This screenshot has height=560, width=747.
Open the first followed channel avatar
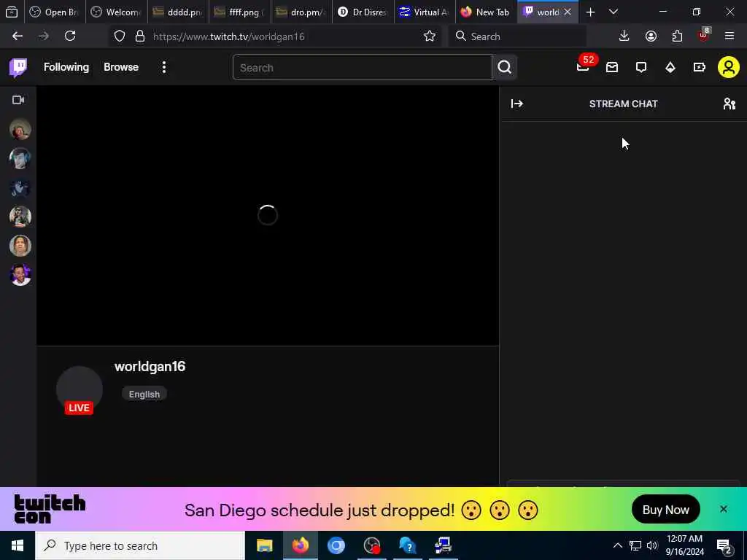(20, 130)
